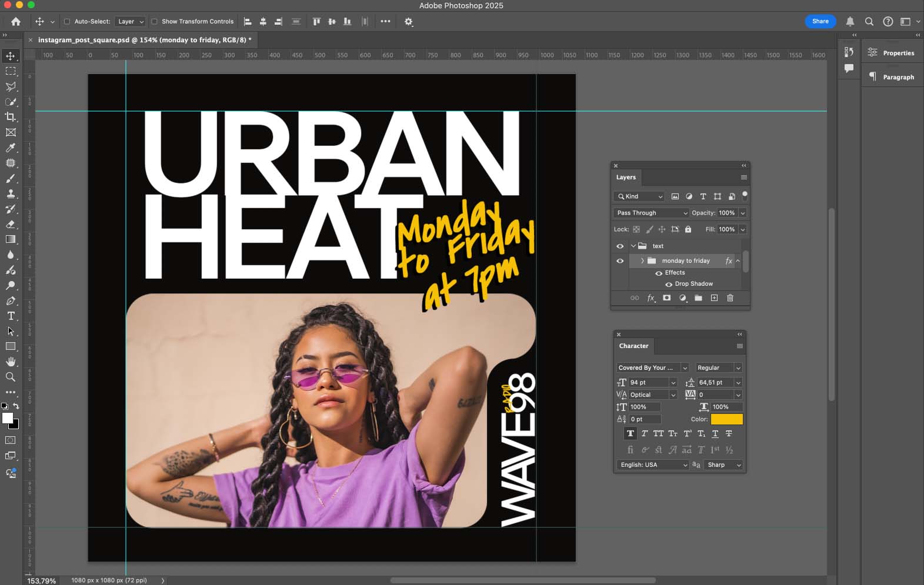Enable Show Transform Controls checkbox
Viewport: 924px width, 585px height.
tap(154, 22)
